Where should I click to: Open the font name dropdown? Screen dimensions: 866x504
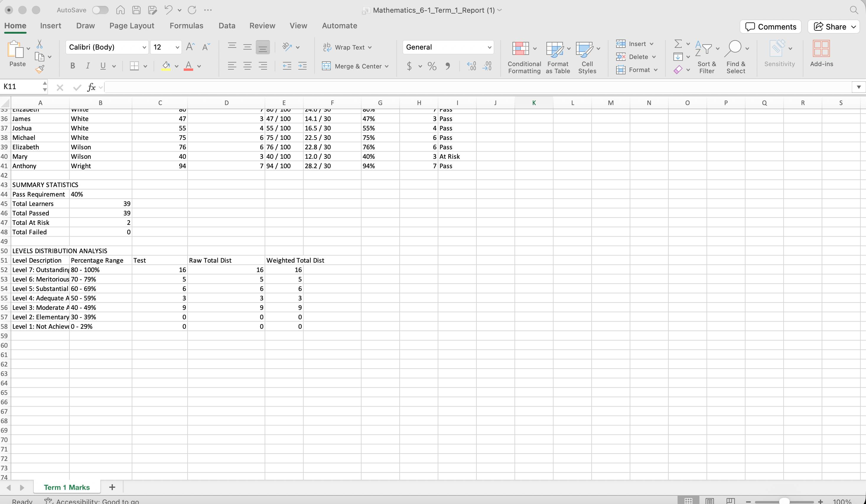(x=144, y=47)
